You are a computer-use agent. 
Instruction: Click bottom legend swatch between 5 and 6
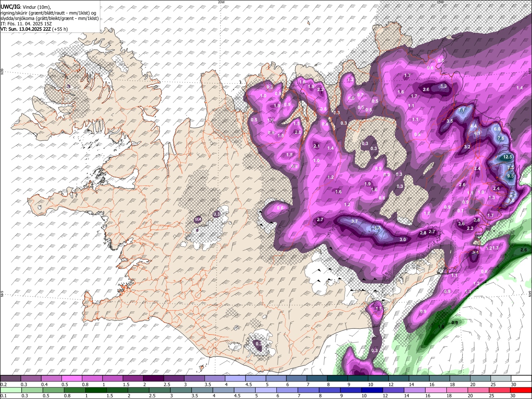tap(266, 390)
